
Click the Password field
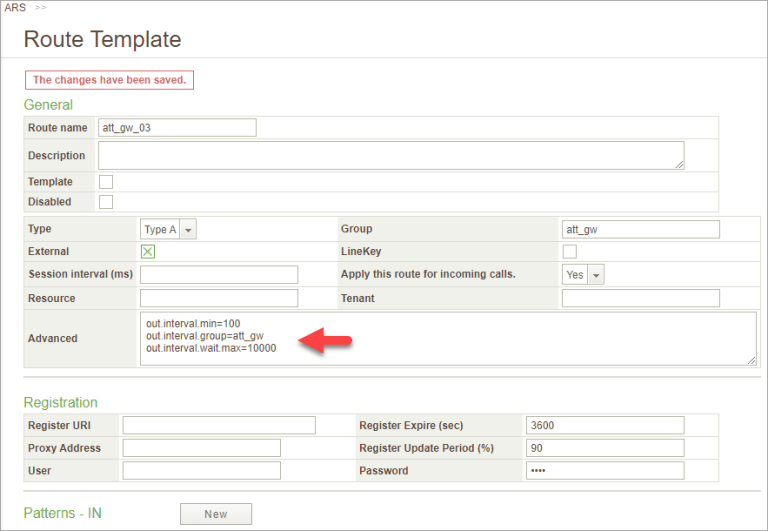(x=605, y=471)
